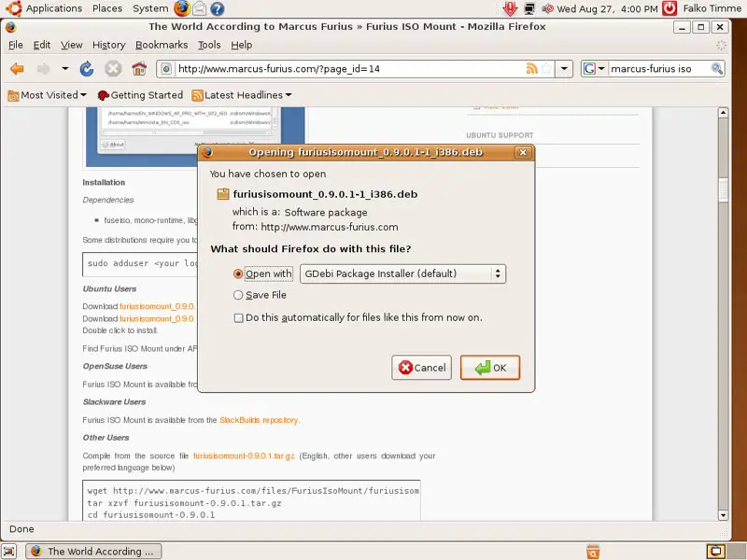Select the Open with radio button
The height and width of the screenshot is (560, 747).
click(x=238, y=273)
